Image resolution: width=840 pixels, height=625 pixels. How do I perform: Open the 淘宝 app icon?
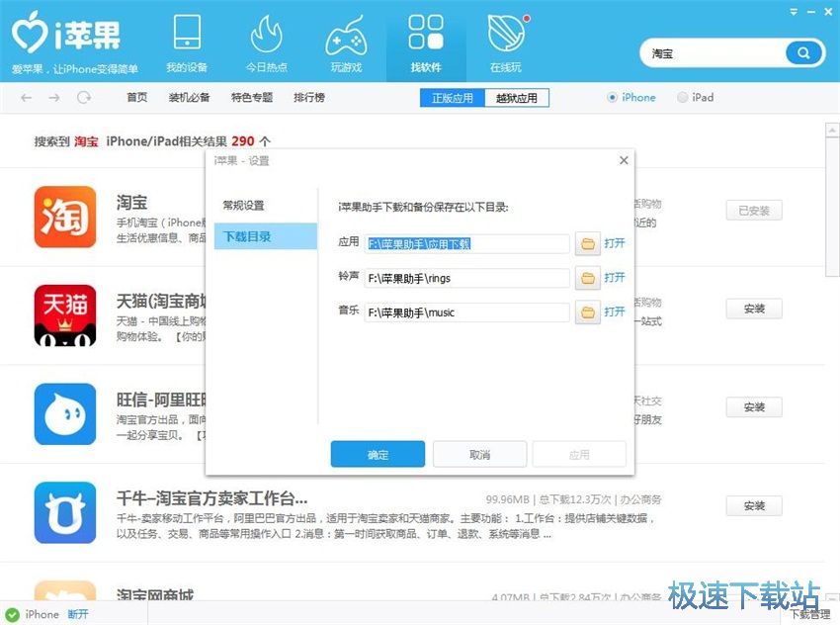click(x=65, y=217)
